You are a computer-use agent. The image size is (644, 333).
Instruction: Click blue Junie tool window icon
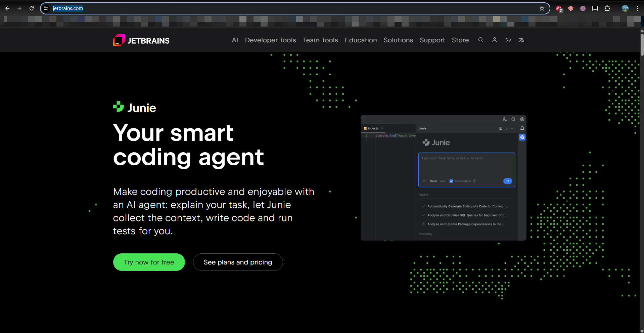click(x=522, y=137)
